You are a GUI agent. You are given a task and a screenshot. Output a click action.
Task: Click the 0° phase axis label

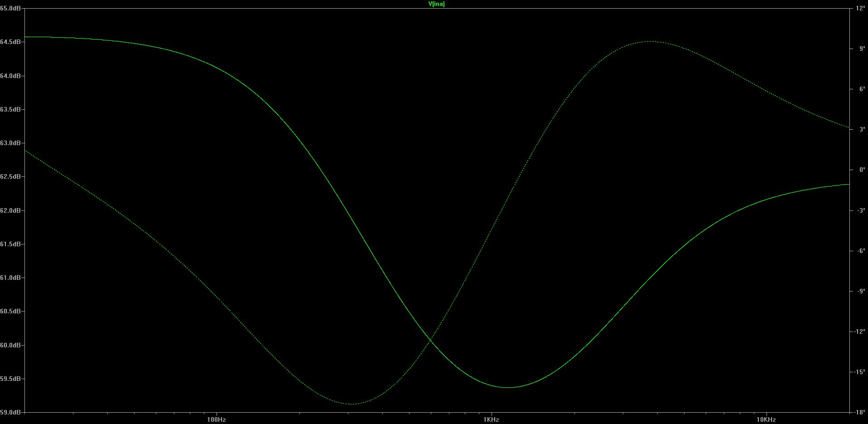pos(862,170)
